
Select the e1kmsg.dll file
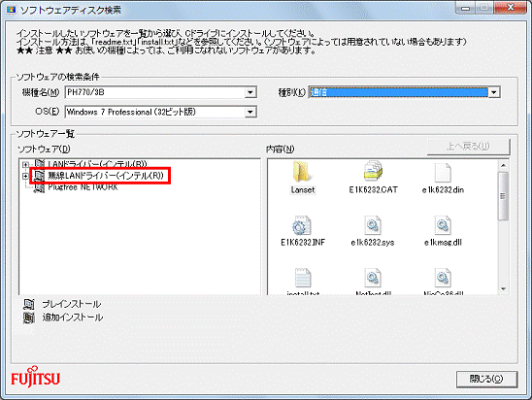tap(443, 230)
